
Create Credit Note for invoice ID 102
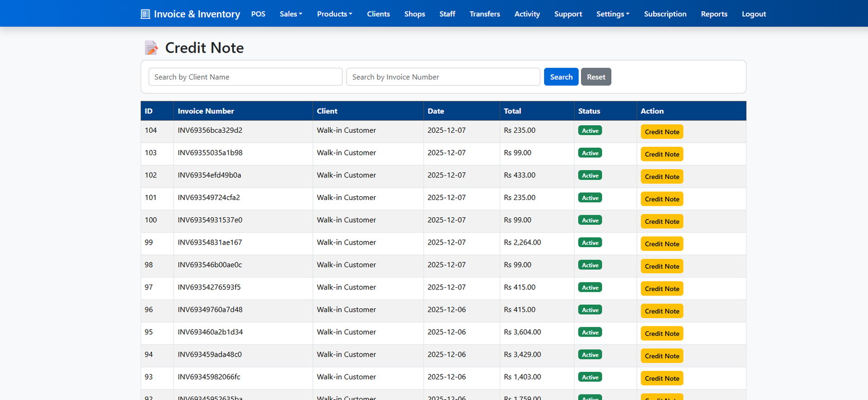[x=662, y=177]
